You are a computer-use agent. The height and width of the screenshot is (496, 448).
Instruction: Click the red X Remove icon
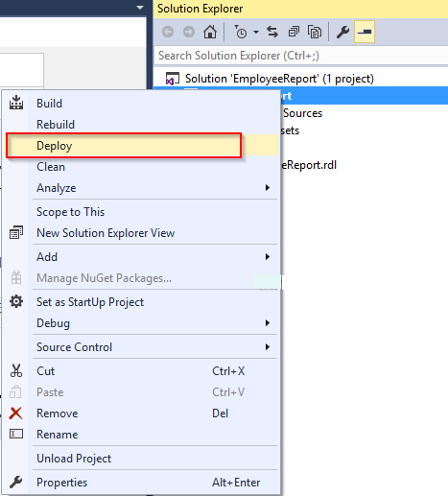click(x=15, y=413)
